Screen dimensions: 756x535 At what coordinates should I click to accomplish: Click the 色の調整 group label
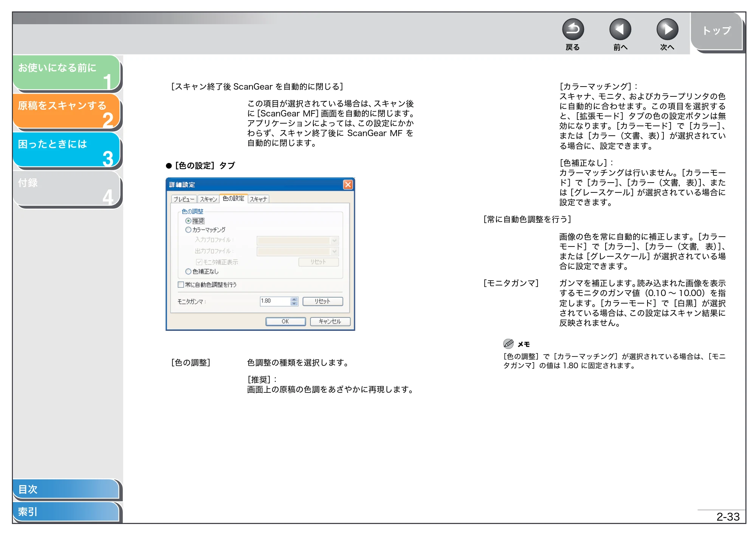(x=192, y=212)
